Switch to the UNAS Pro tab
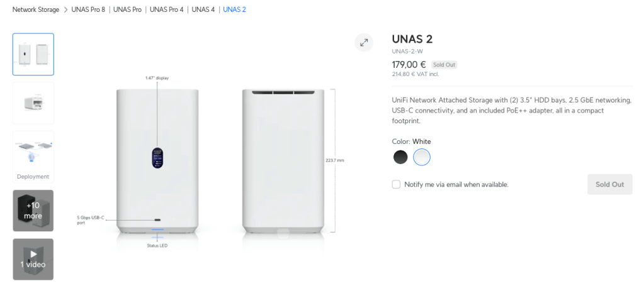This screenshot has height=293, width=644. 127,9
